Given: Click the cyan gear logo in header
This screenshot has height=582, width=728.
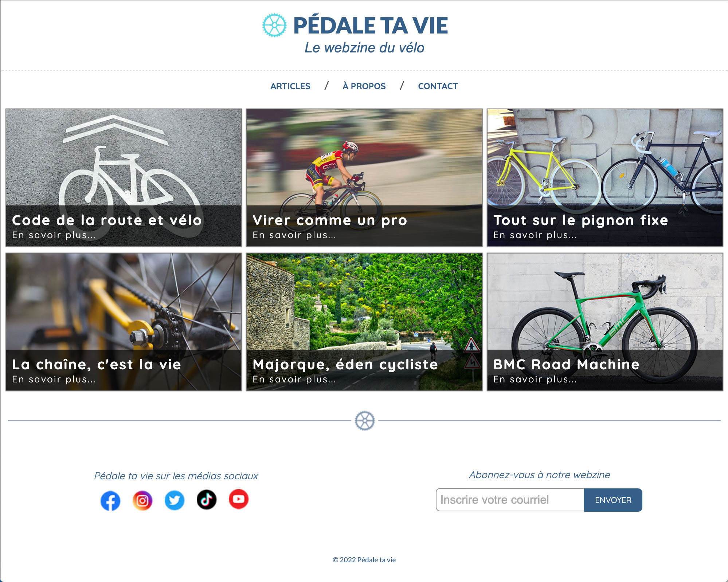Looking at the screenshot, I should coord(274,25).
